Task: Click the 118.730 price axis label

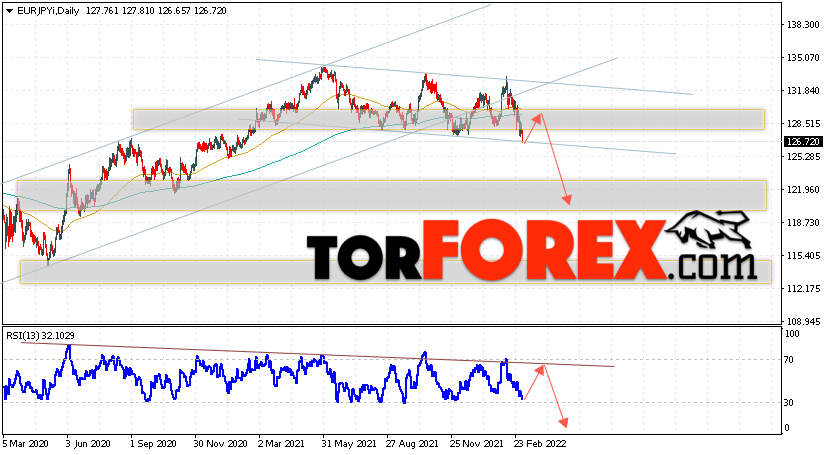Action: coord(803,222)
